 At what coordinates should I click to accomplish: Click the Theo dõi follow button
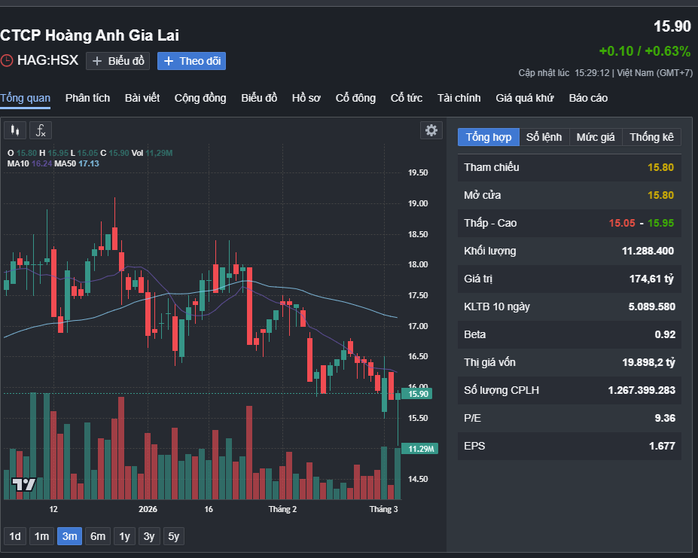tap(191, 61)
